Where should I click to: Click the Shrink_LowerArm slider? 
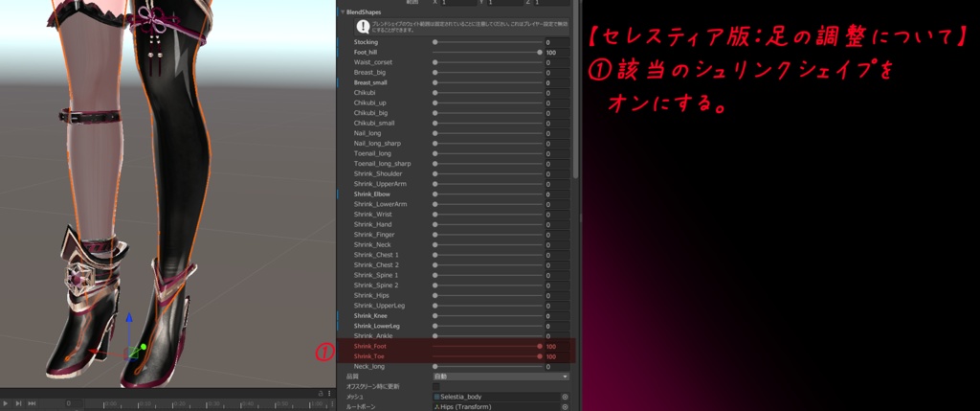coord(487,204)
